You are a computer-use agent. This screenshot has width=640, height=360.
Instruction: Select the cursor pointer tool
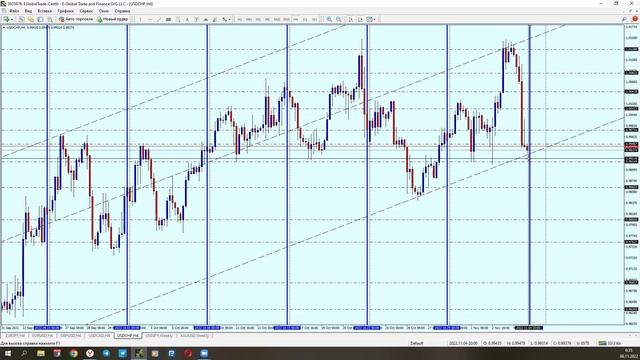click(140, 19)
